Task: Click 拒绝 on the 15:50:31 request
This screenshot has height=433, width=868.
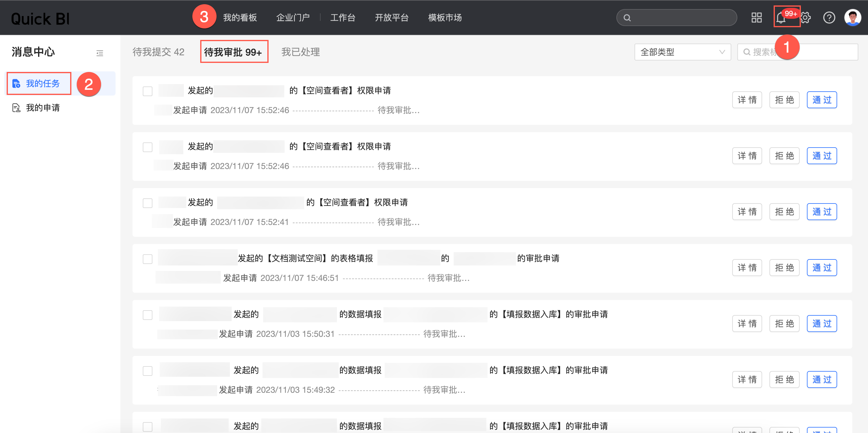Action: coord(785,324)
